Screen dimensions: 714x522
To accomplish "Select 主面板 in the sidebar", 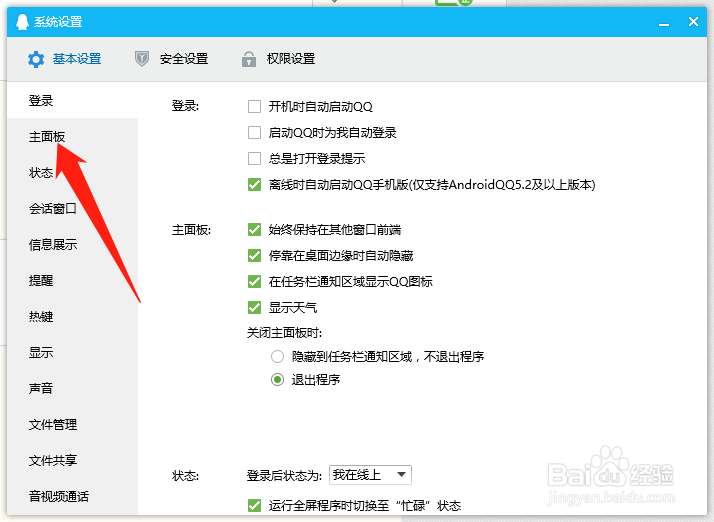I will coord(72,137).
